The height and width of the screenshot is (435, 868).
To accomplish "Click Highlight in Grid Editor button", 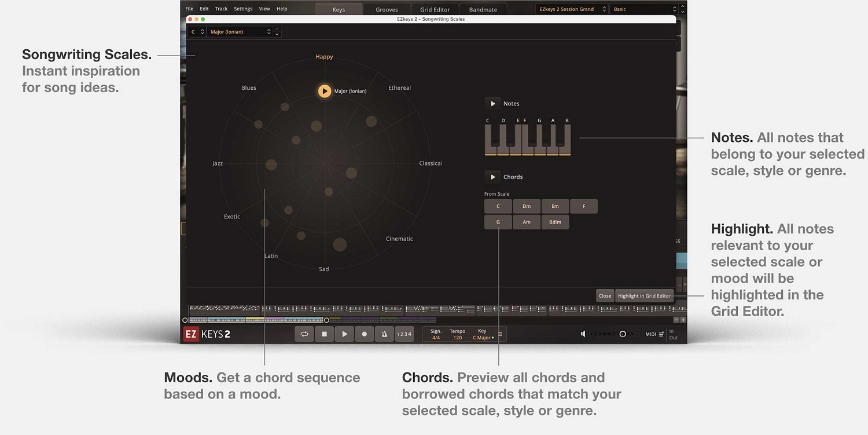I will click(x=644, y=295).
